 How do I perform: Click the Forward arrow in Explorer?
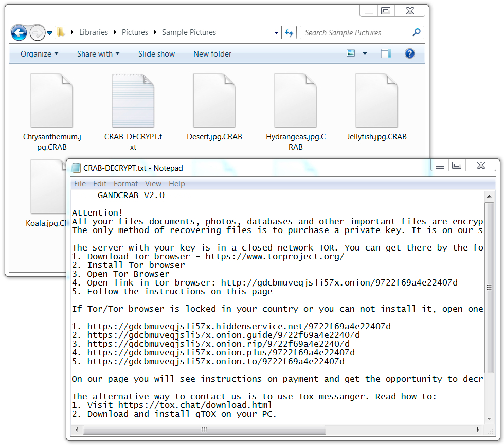click(37, 33)
